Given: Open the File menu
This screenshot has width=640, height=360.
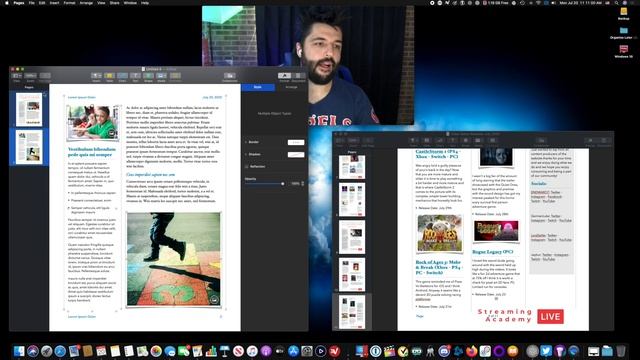Looking at the screenshot, I should click(31, 2).
